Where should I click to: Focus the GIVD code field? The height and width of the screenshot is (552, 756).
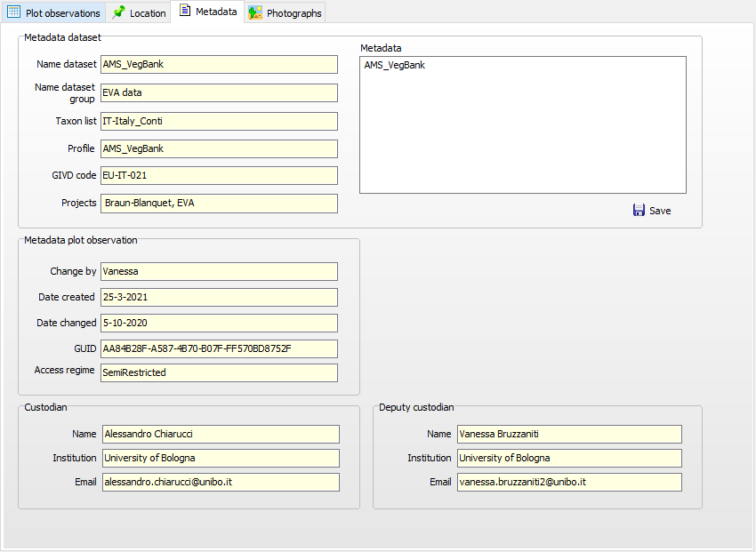click(219, 175)
